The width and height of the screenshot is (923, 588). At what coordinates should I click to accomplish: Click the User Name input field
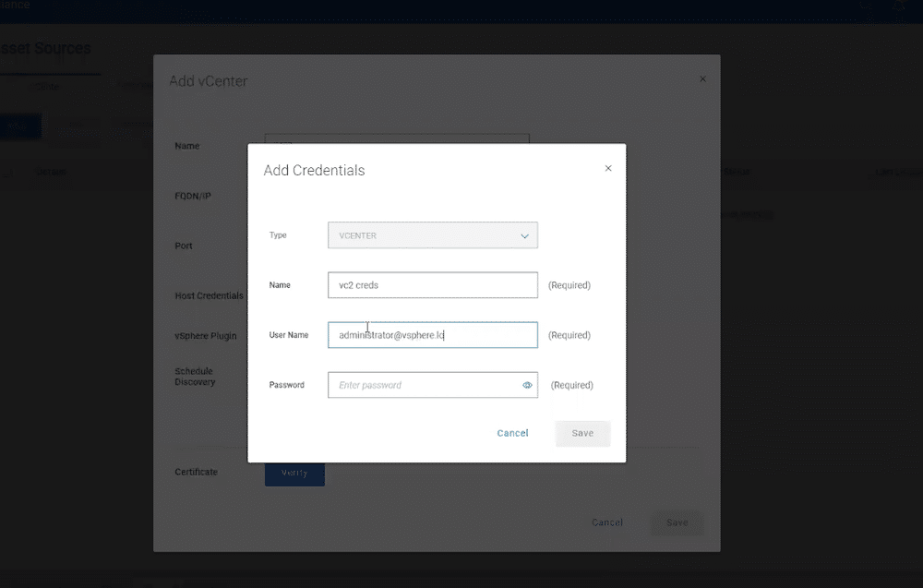click(x=433, y=335)
